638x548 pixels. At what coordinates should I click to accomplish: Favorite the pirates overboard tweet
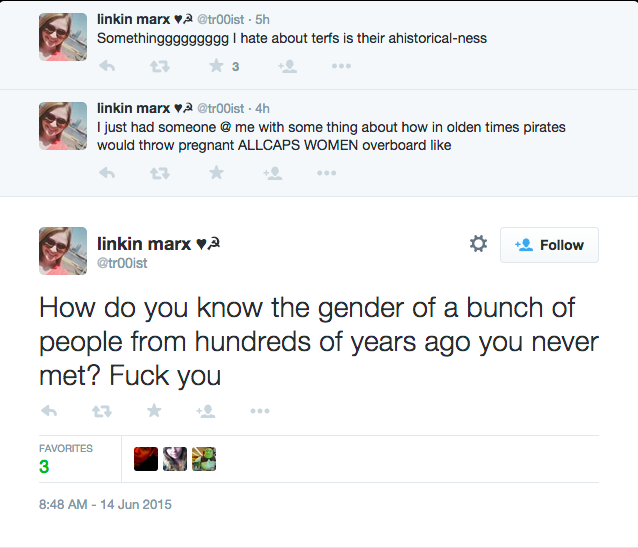tap(216, 173)
